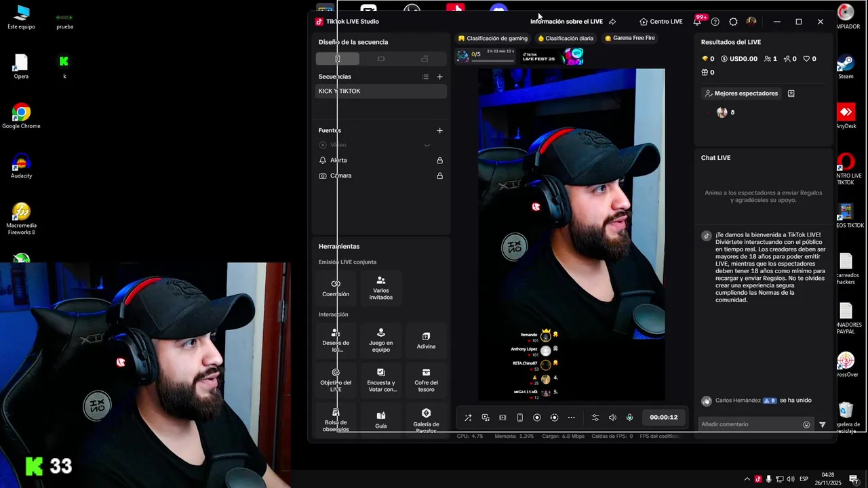Click the diamonds count in results
This screenshot has height=488, width=868.
coord(708,59)
